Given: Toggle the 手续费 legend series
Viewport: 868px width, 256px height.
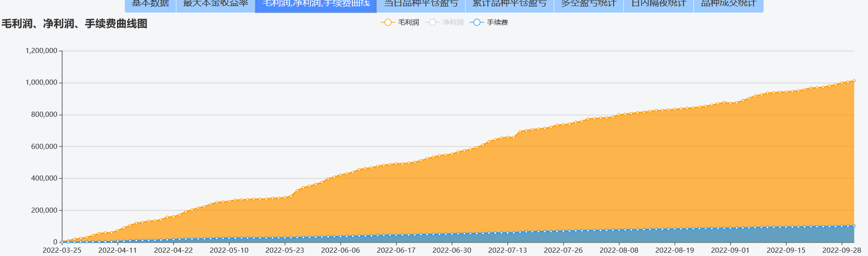Looking at the screenshot, I should click(489, 22).
